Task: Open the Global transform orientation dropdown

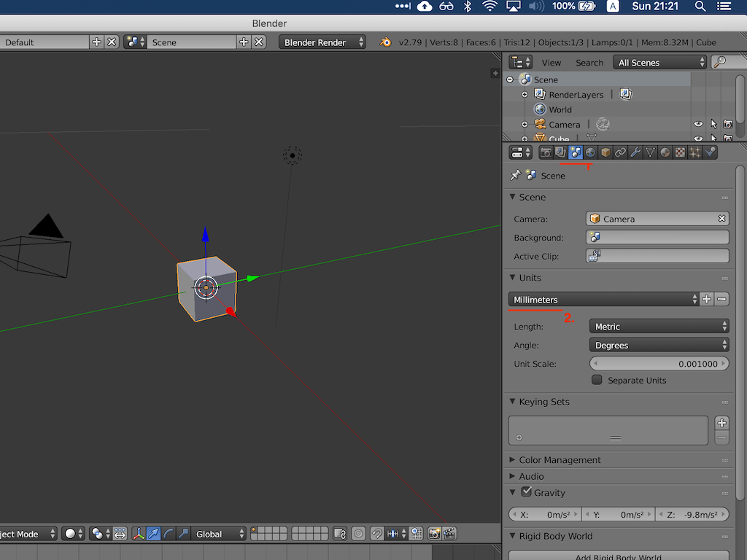Action: coord(218,534)
